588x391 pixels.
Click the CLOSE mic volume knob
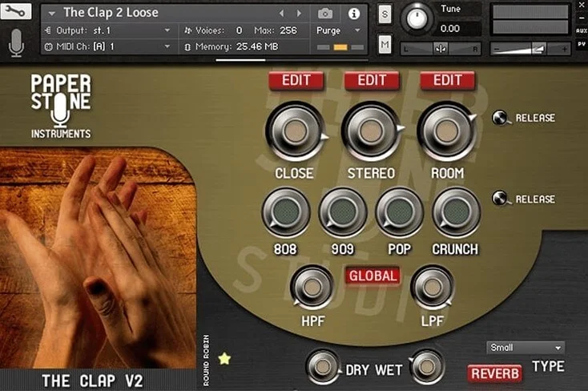295,131
